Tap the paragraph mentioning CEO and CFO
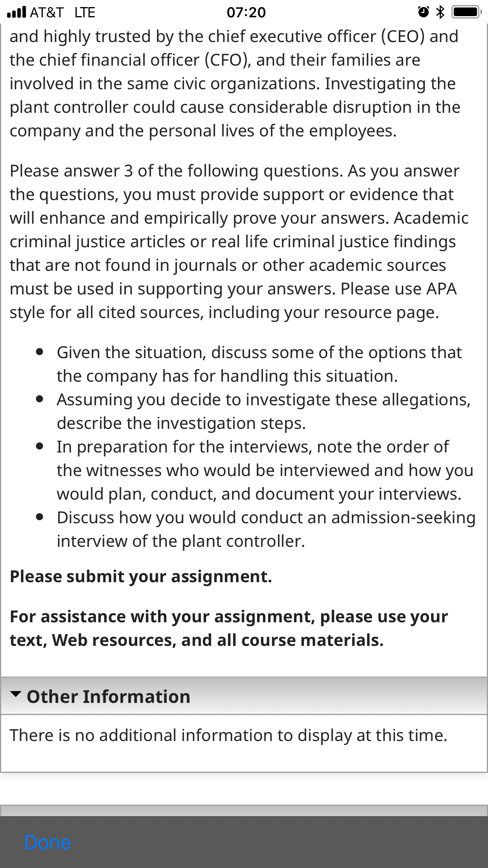 click(x=235, y=84)
